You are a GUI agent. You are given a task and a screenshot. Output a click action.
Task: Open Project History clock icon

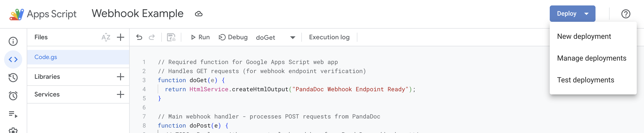click(13, 78)
